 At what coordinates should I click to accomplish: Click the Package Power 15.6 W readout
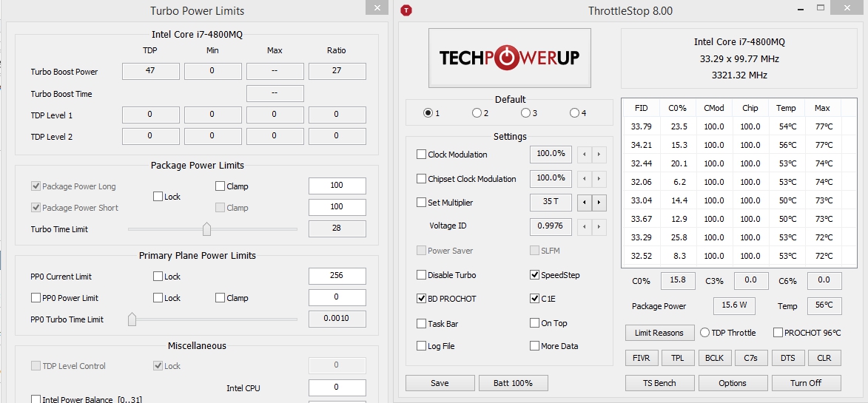coord(735,305)
